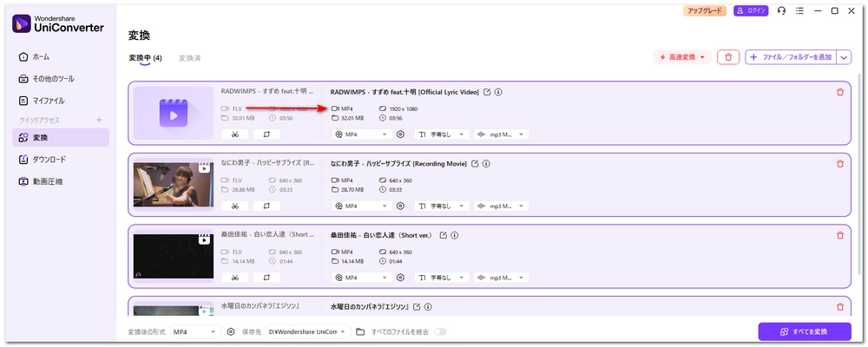Click the アップグレード button
868x347 pixels.
[704, 10]
